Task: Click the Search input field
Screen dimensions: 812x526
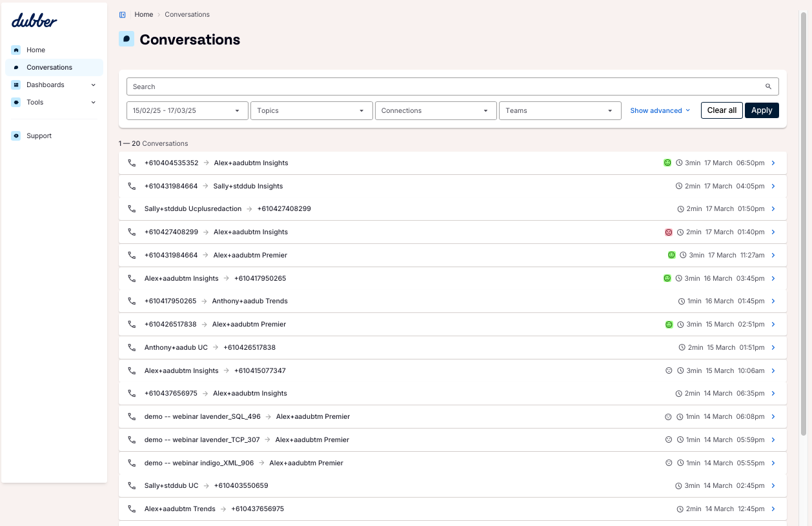Action: click(452, 86)
